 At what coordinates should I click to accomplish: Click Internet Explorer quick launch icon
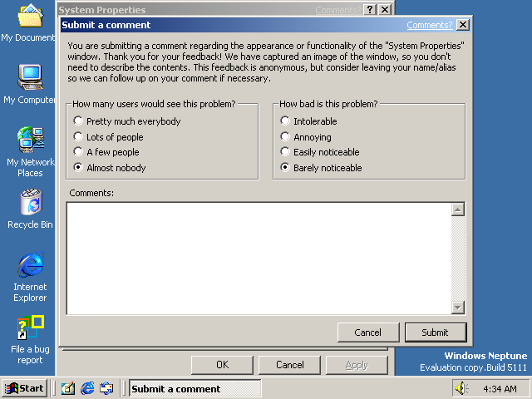[87, 388]
